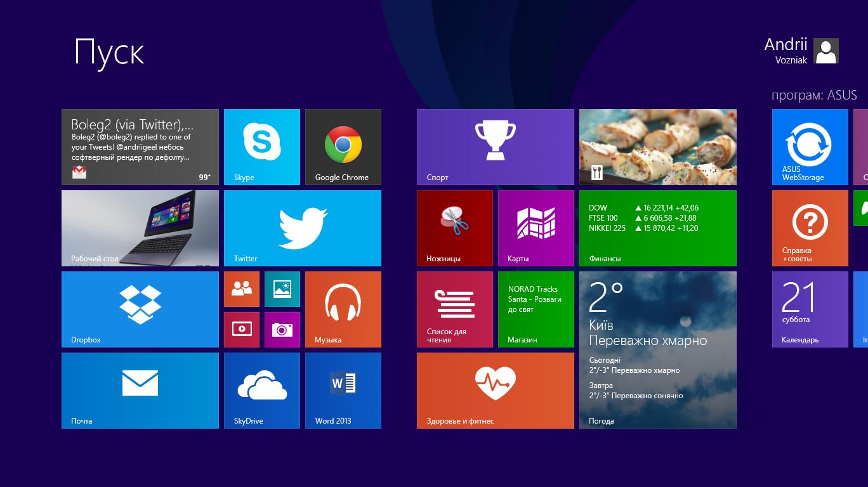
Task: Click the DOW 16 221,14 quote line
Action: (643, 207)
